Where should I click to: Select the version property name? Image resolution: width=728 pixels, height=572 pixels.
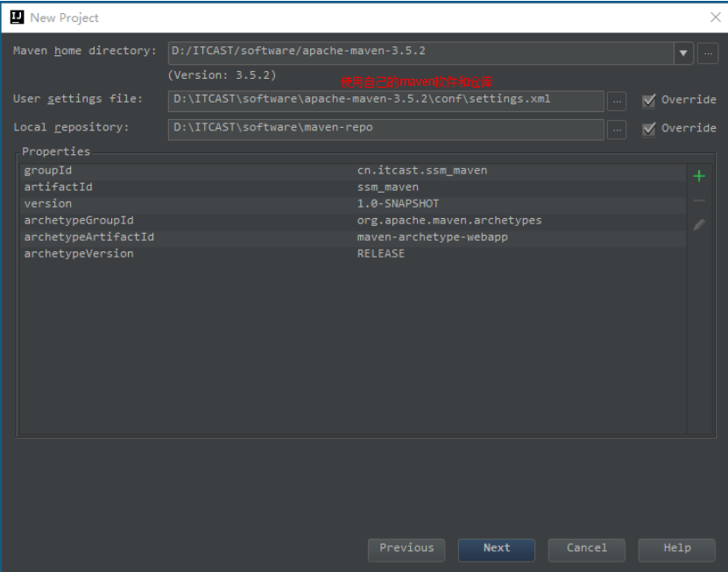point(48,204)
